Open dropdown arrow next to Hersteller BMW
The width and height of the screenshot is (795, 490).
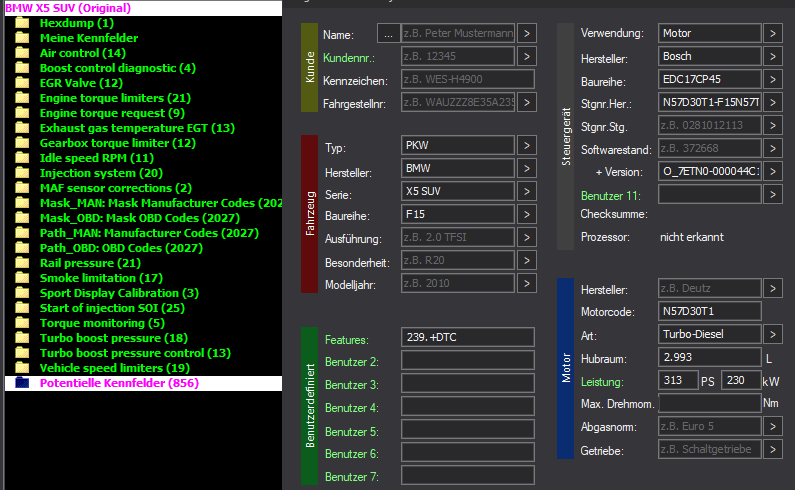[x=527, y=168]
